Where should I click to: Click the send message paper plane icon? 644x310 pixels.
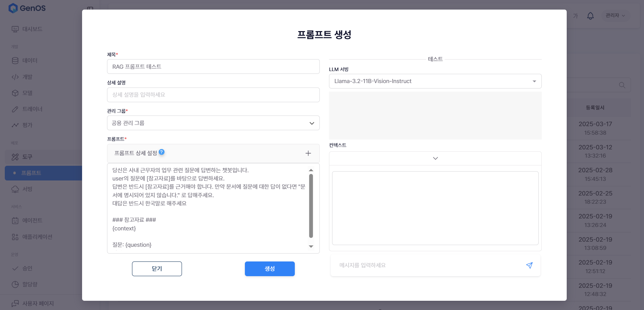[529, 265]
